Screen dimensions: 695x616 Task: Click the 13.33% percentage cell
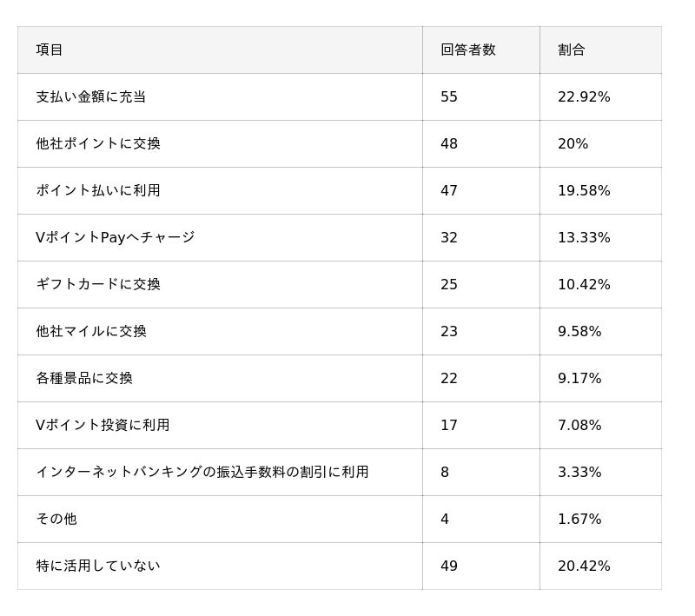click(x=584, y=238)
